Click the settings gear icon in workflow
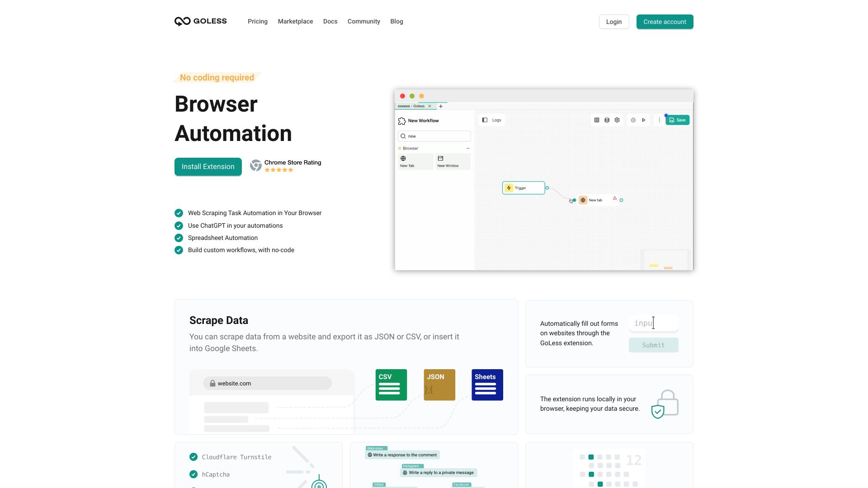Viewport: 868px width, 488px height. [617, 120]
